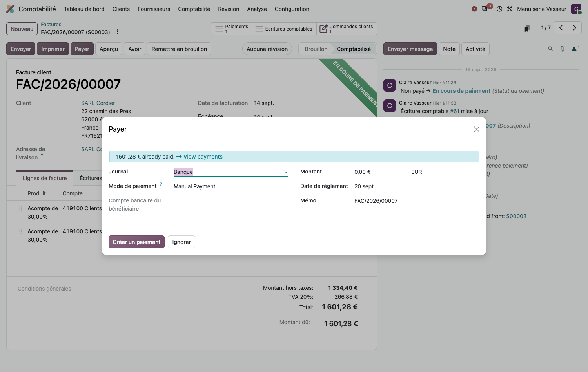Click the Note button in chatter

[x=449, y=49]
